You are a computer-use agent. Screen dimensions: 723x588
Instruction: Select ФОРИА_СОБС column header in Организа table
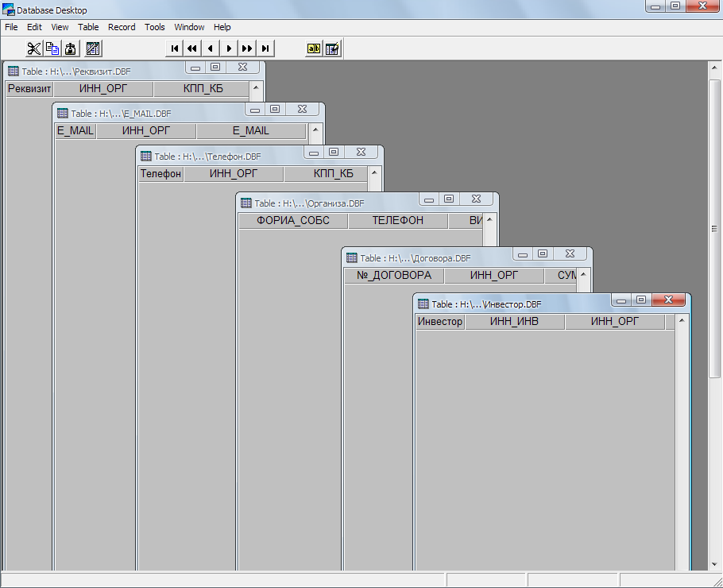[293, 220]
